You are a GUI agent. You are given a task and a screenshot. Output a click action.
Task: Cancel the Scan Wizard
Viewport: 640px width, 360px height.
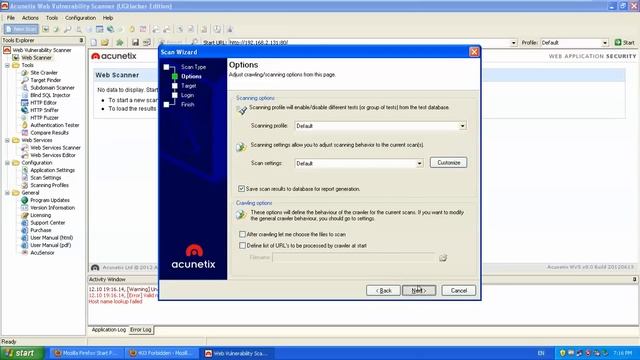[x=459, y=290]
